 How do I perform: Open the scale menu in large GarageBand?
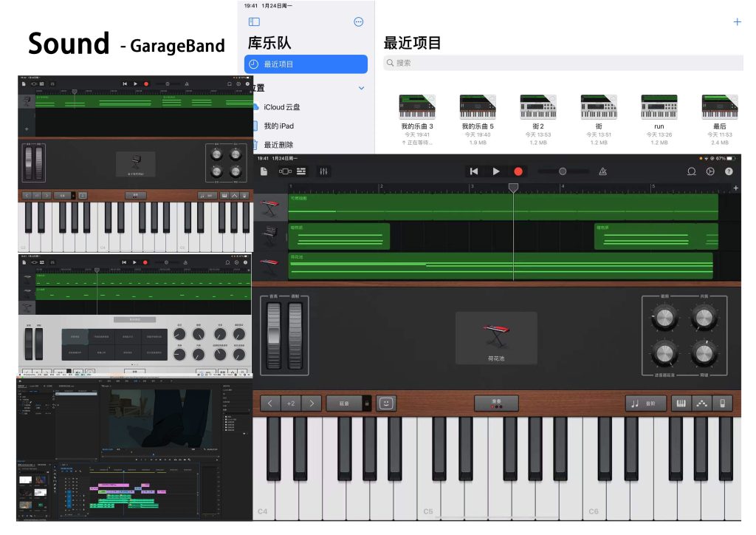(645, 403)
